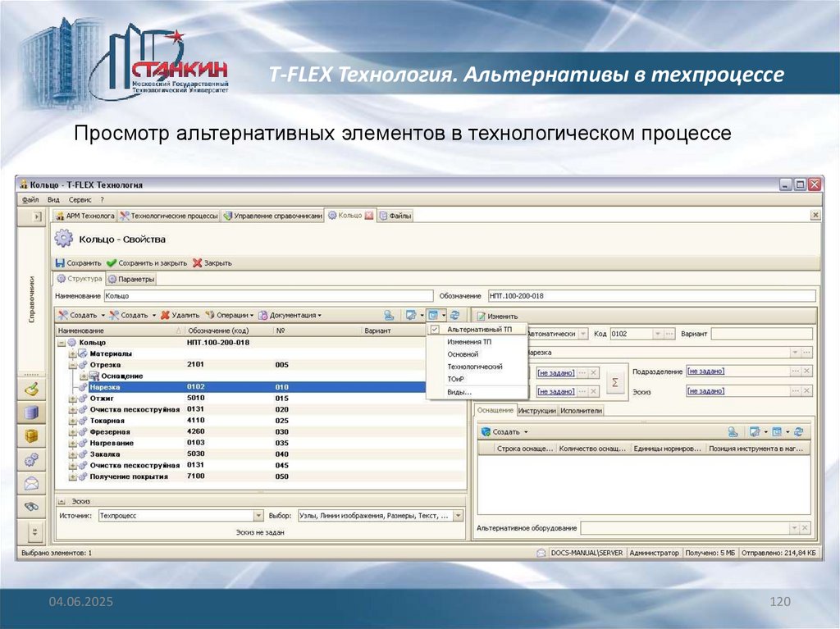Select Технологический in the views menu
840x629 pixels.
(475, 367)
